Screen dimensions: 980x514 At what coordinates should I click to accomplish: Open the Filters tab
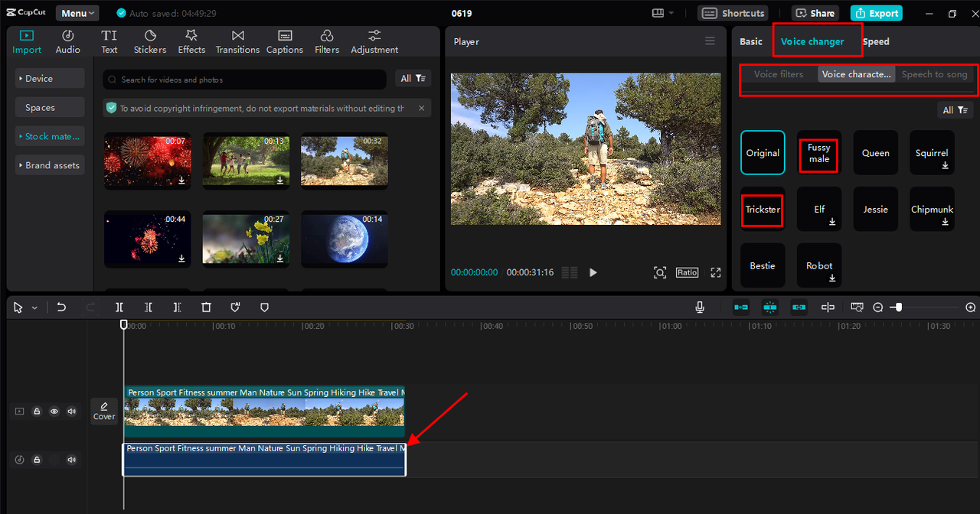pos(327,42)
